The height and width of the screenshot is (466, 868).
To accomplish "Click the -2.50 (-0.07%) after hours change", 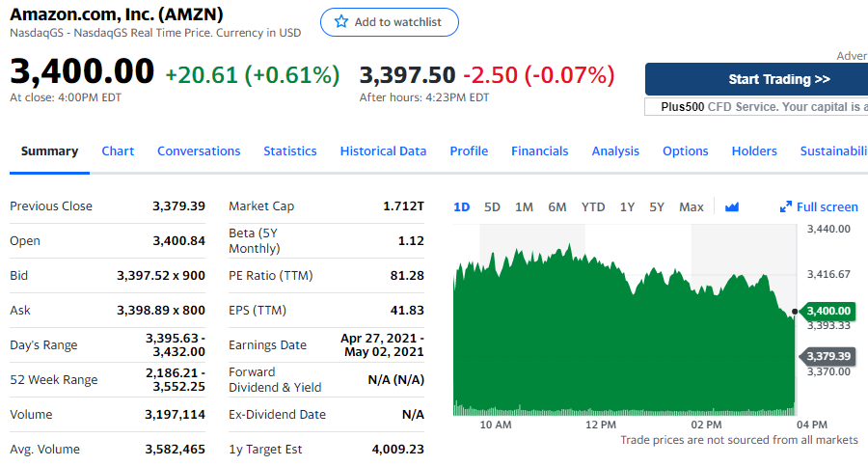I will tap(538, 75).
